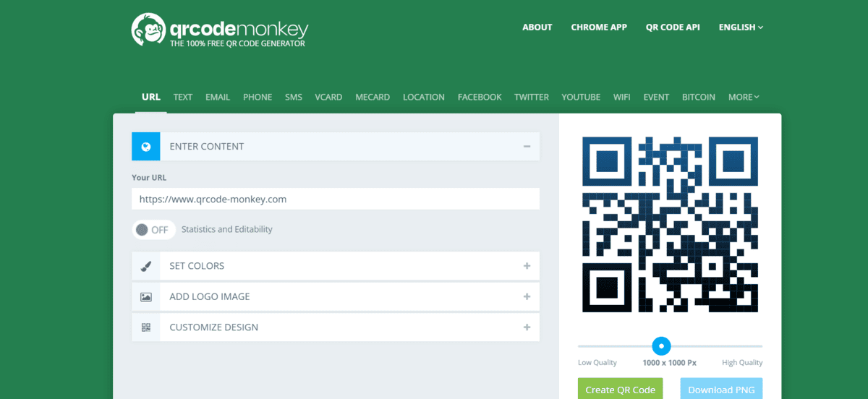This screenshot has height=399, width=868.
Task: Expand the Customize Design section
Action: (x=527, y=327)
